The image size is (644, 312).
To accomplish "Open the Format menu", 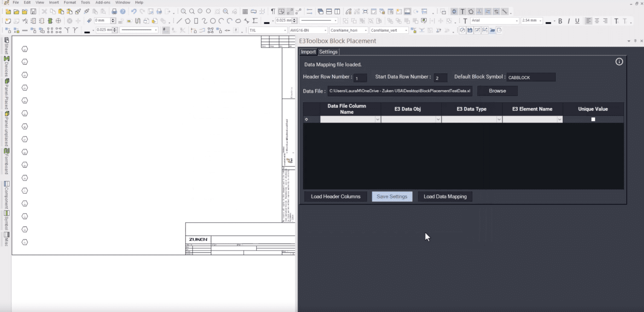I will coord(70,3).
